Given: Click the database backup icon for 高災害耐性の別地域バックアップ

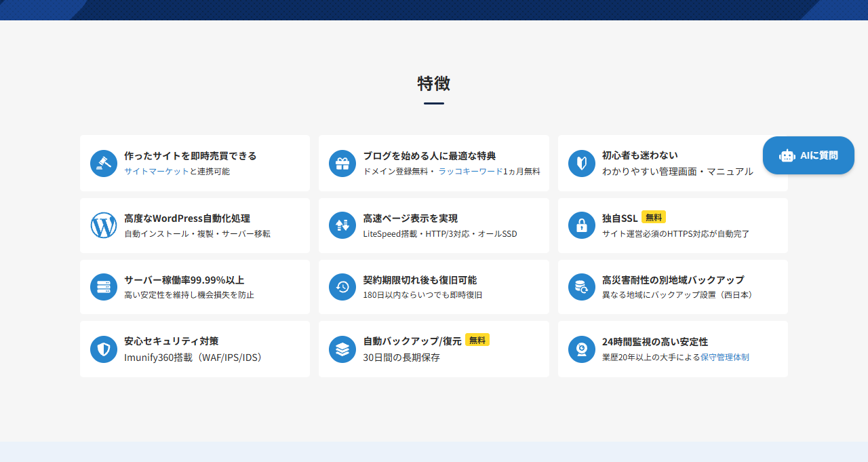Looking at the screenshot, I should point(581,286).
